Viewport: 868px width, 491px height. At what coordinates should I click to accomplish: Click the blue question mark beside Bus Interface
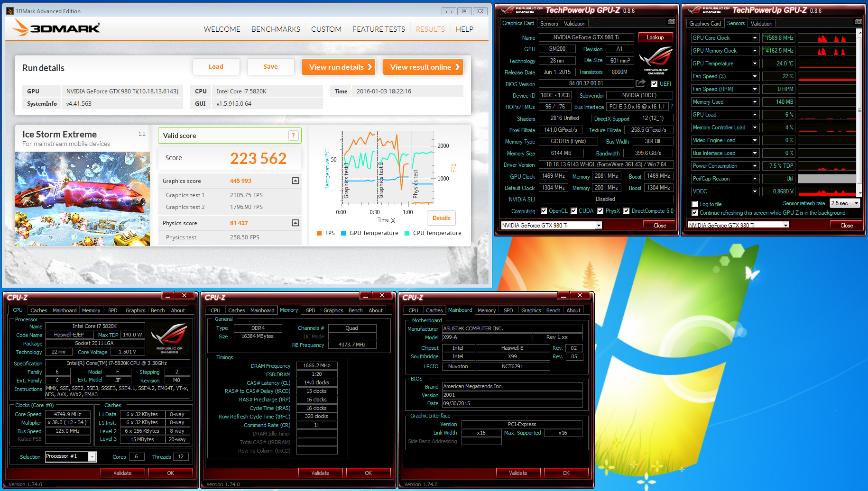[x=672, y=107]
